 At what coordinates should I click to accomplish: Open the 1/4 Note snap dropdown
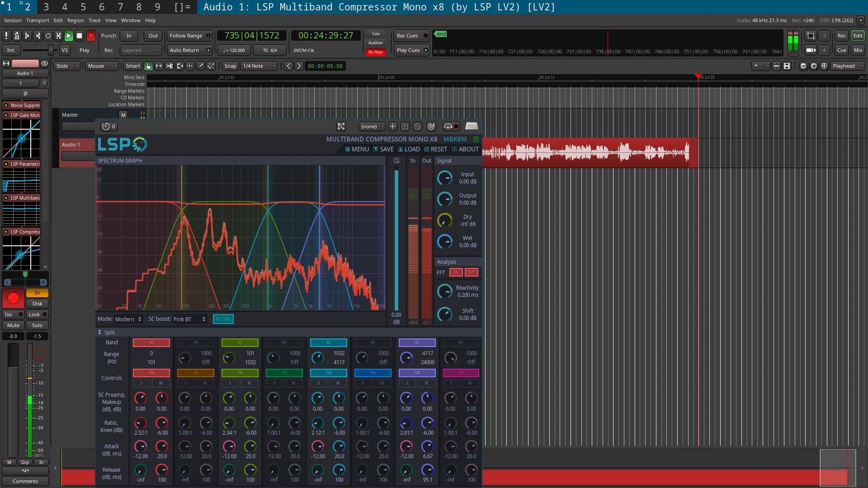[x=259, y=66]
